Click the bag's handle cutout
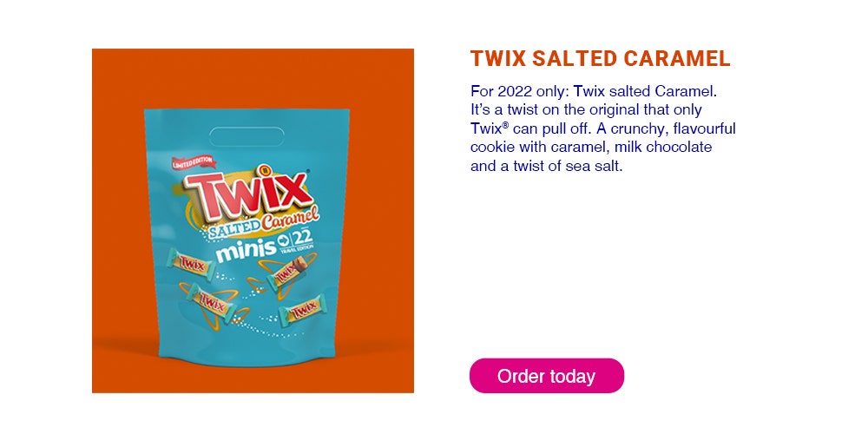868x434 pixels. point(247,136)
